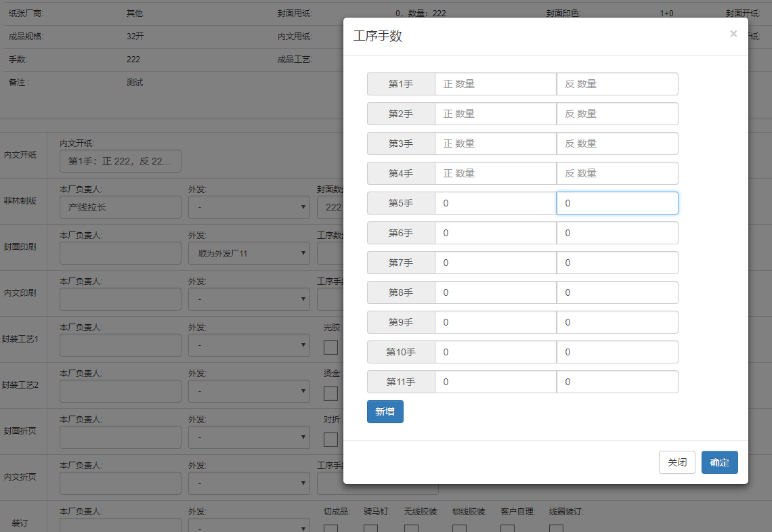The width and height of the screenshot is (772, 532).
Task: Click 本厂负责人 input in 内文印刷 row
Action: (121, 299)
